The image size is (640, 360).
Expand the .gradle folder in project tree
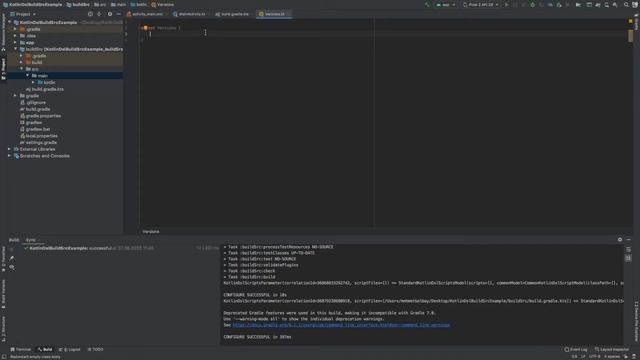pos(16,29)
